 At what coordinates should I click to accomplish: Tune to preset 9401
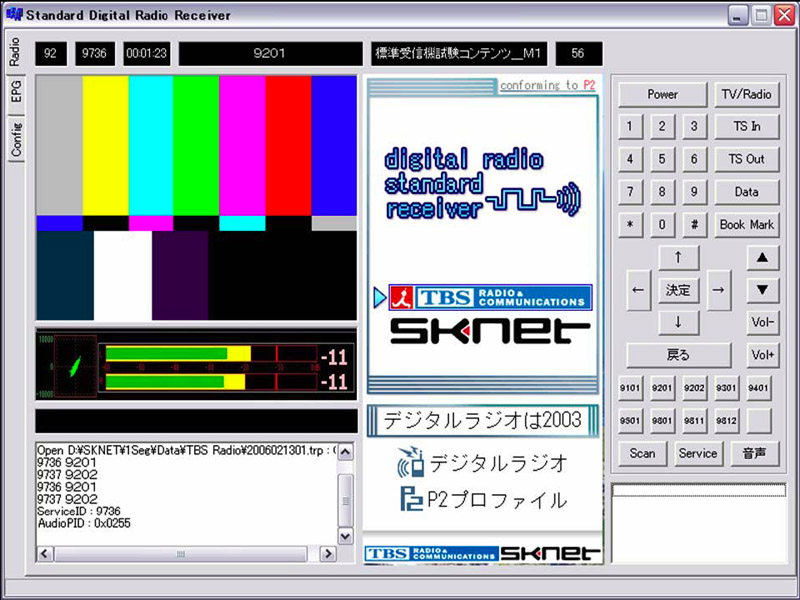point(759,388)
